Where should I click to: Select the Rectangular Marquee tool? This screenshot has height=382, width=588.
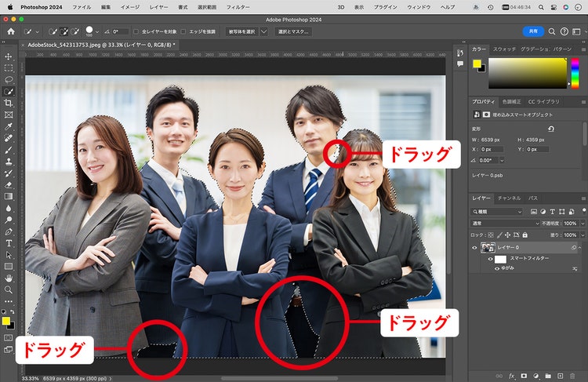click(9, 68)
